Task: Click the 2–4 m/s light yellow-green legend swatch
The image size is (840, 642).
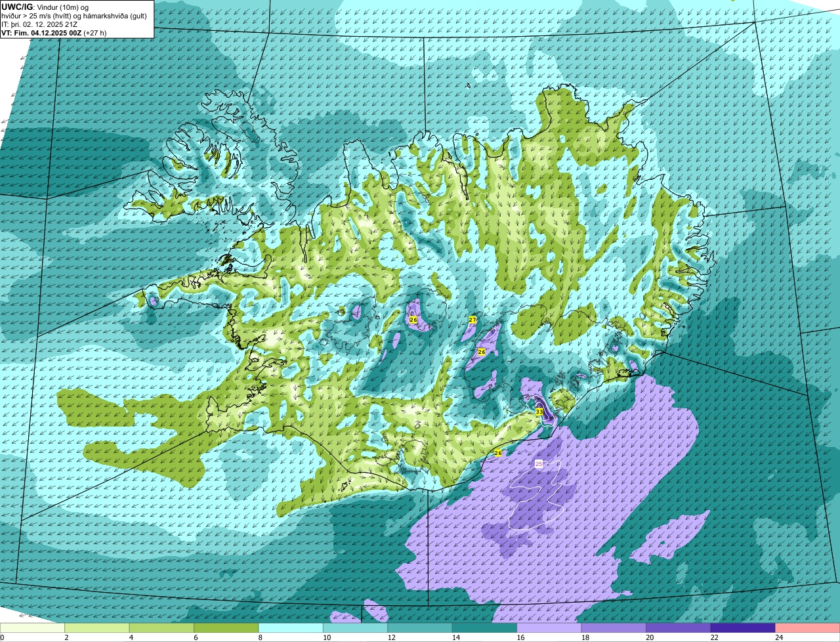Action: (97, 628)
